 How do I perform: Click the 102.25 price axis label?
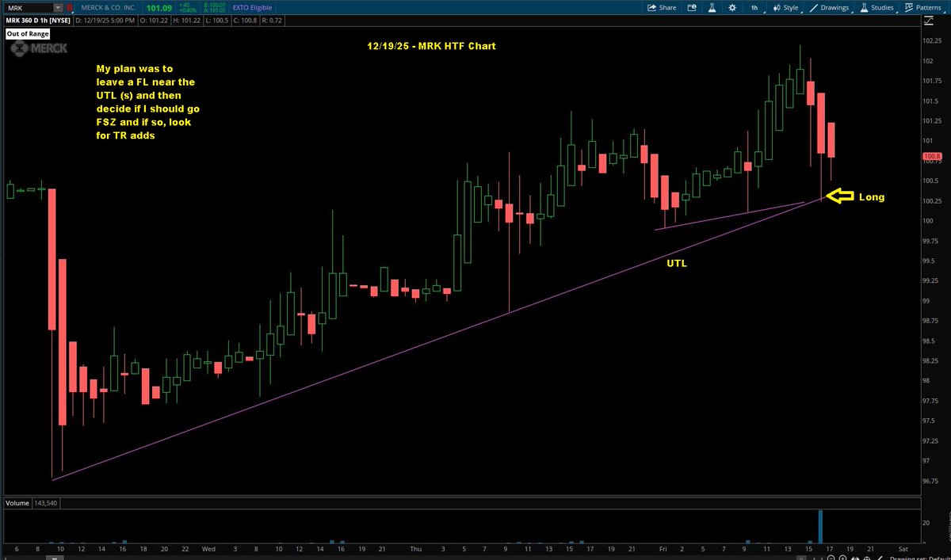(932, 41)
